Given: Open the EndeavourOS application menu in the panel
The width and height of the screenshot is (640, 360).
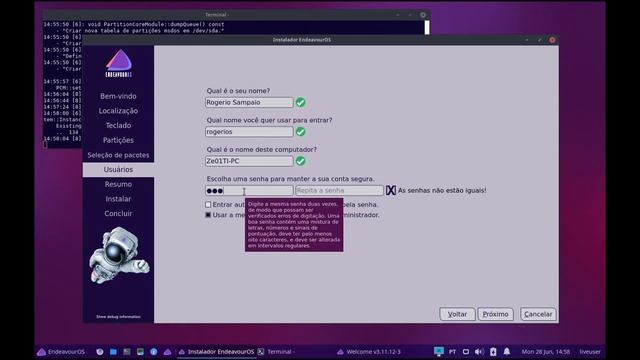Looking at the screenshot, I should [61, 352].
